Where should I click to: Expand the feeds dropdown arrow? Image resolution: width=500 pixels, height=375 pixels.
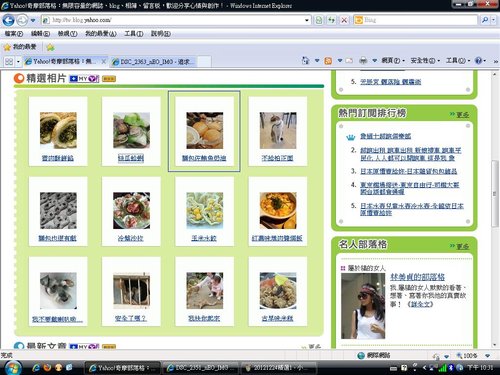[340, 61]
